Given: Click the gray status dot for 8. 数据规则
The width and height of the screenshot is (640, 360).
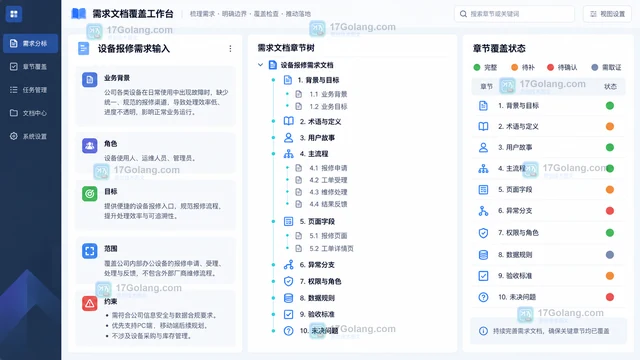Looking at the screenshot, I should pos(610,255).
